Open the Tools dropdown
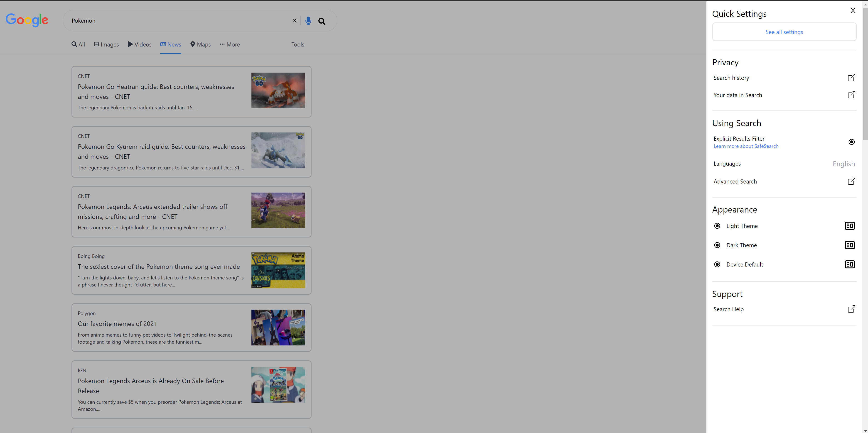 [298, 44]
